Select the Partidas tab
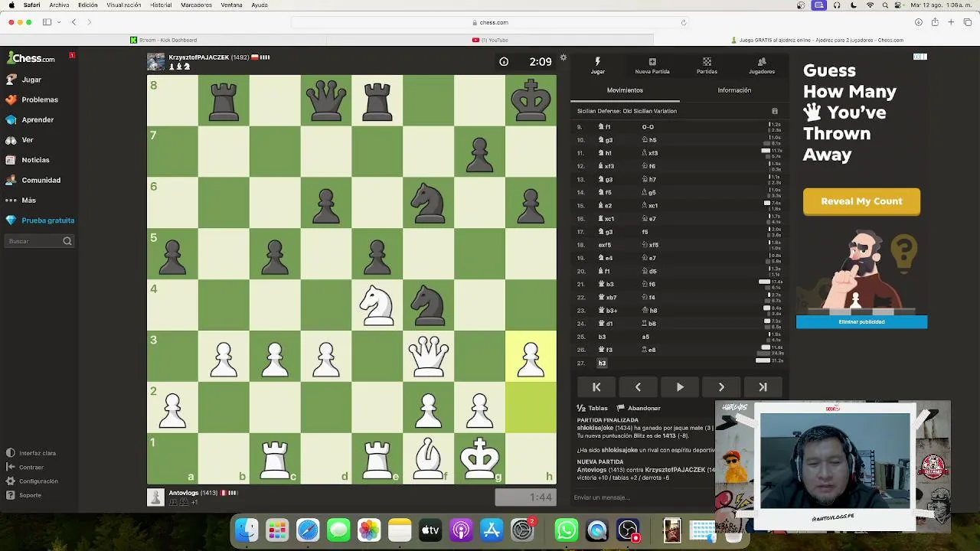The image size is (980, 551). [707, 66]
